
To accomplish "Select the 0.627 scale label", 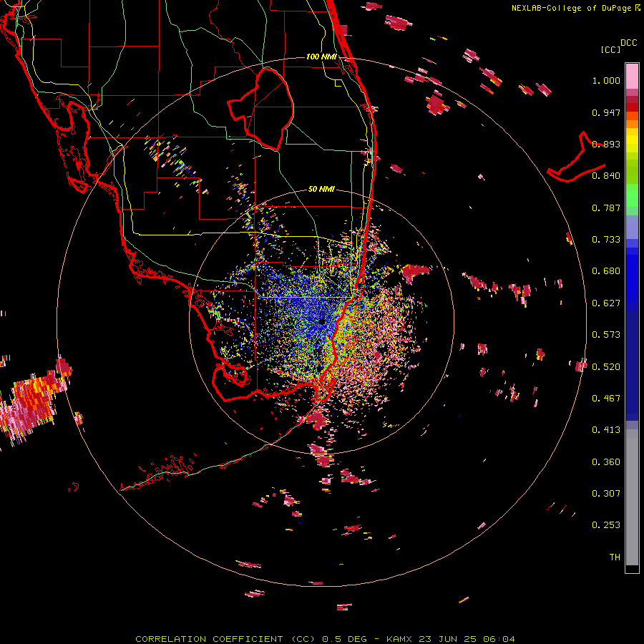I will (606, 303).
